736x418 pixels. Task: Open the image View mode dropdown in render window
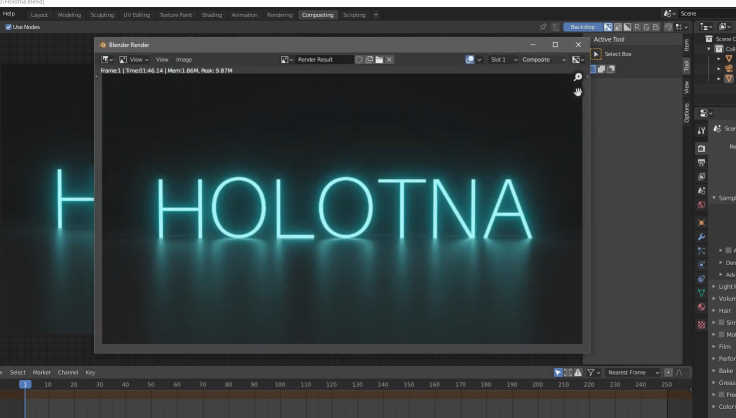[x=133, y=60]
